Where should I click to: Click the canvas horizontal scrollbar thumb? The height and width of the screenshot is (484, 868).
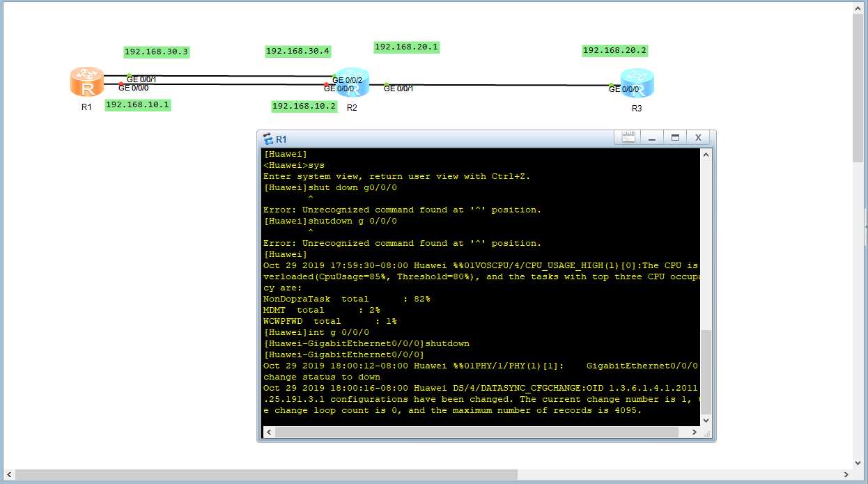coord(266,474)
